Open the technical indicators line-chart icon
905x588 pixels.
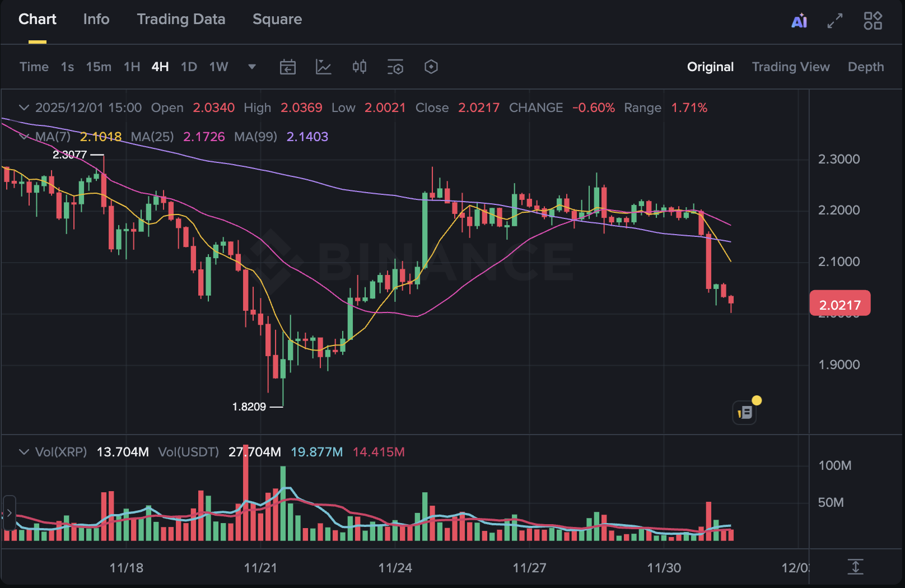(324, 67)
